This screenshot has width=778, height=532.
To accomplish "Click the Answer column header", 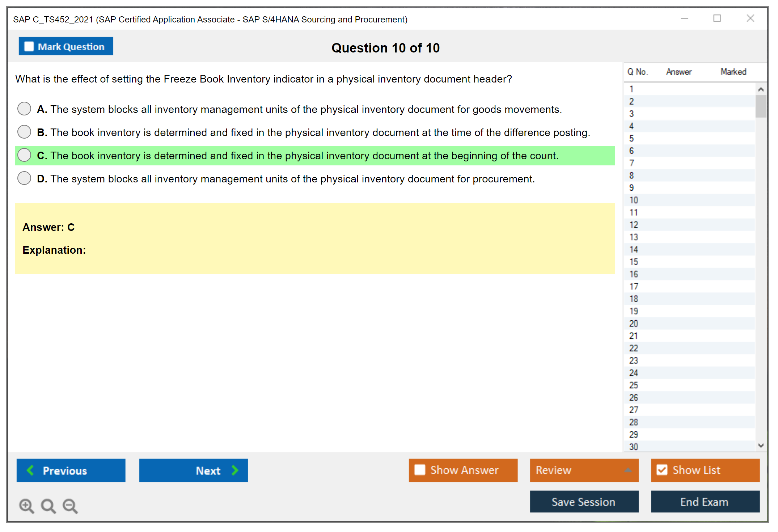I will pos(678,72).
